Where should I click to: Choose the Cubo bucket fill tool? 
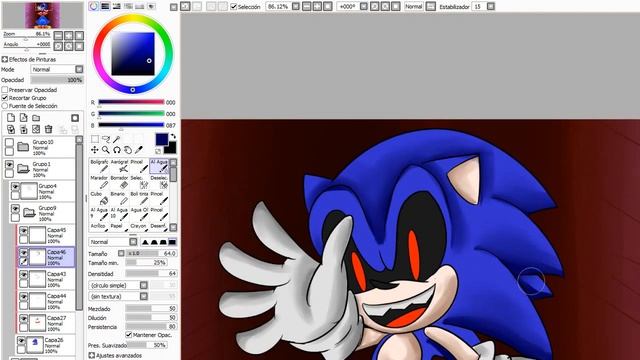[99, 198]
